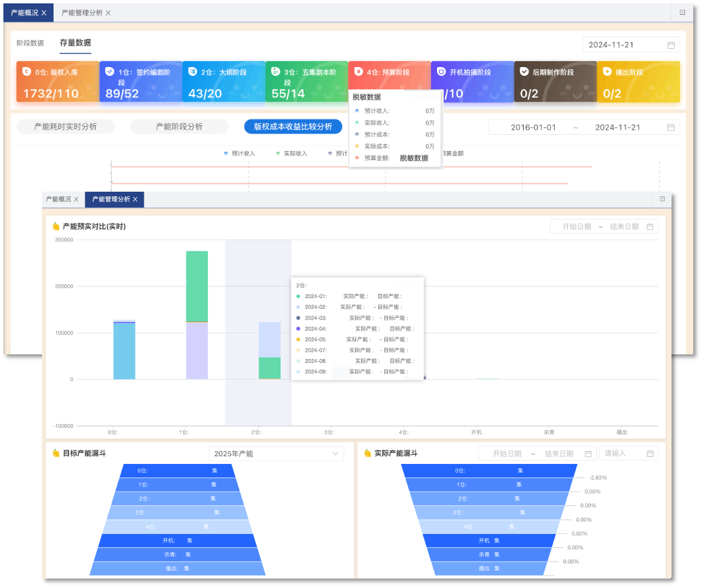Click the 开机拍摄阶段 card icon

(441, 72)
